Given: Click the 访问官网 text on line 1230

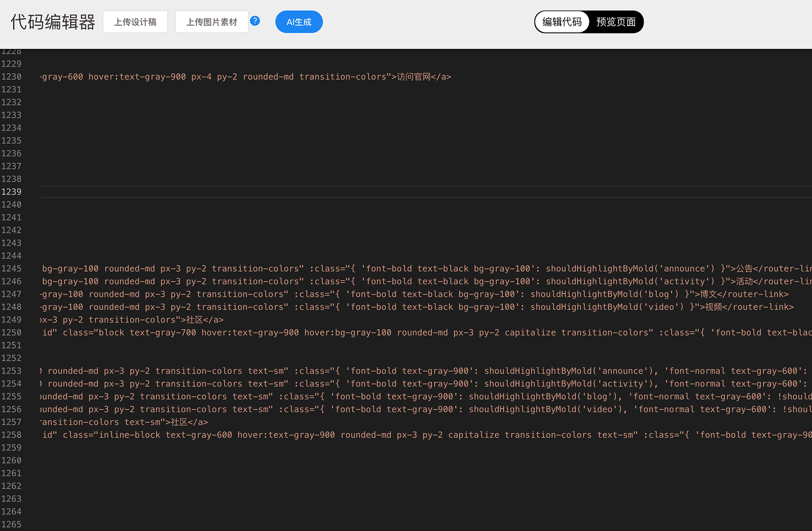Looking at the screenshot, I should (x=414, y=77).
